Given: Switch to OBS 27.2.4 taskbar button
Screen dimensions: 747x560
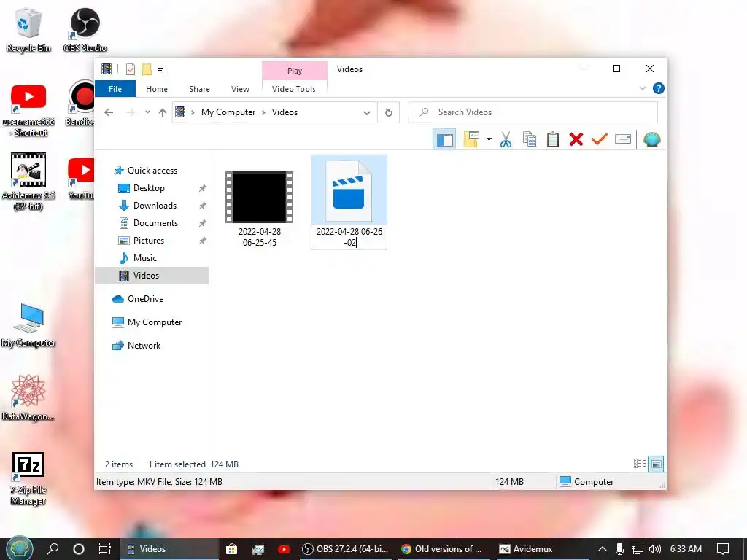Looking at the screenshot, I should 345,549.
